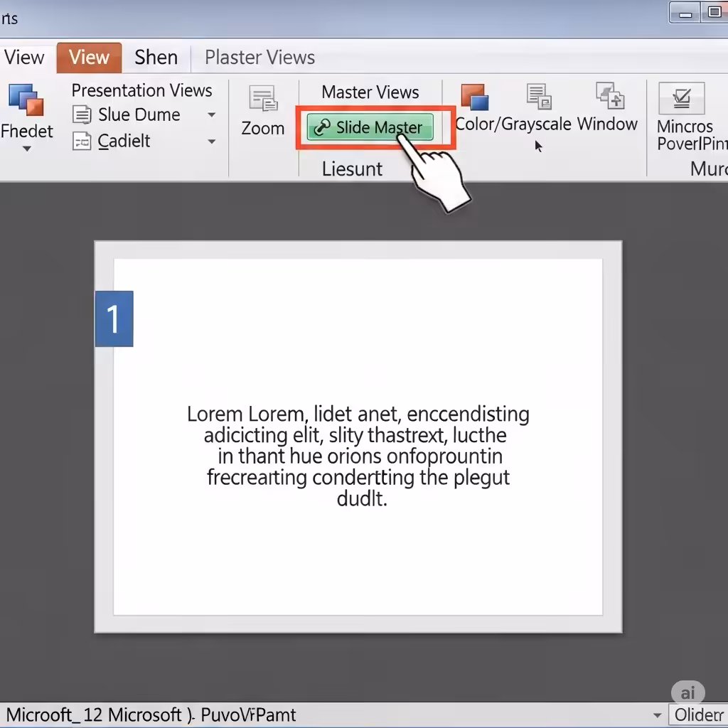Click the Lorem text on the slide
The width and height of the screenshot is (728, 728).
pos(358,456)
